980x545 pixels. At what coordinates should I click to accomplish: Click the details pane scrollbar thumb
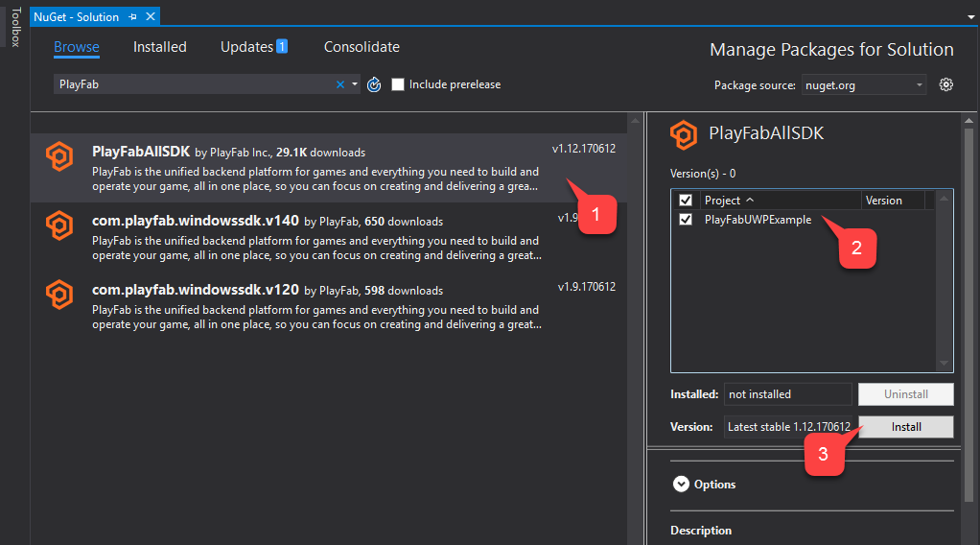pyautogui.click(x=968, y=313)
